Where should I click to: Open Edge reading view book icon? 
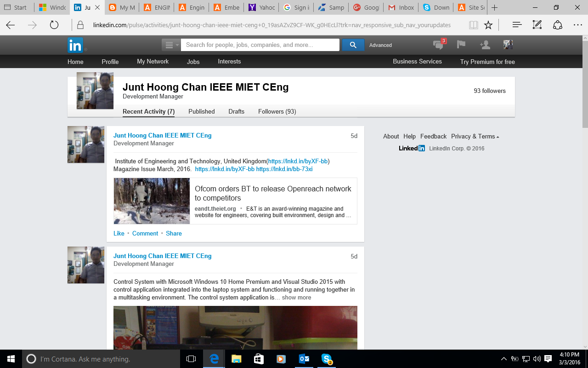click(473, 25)
